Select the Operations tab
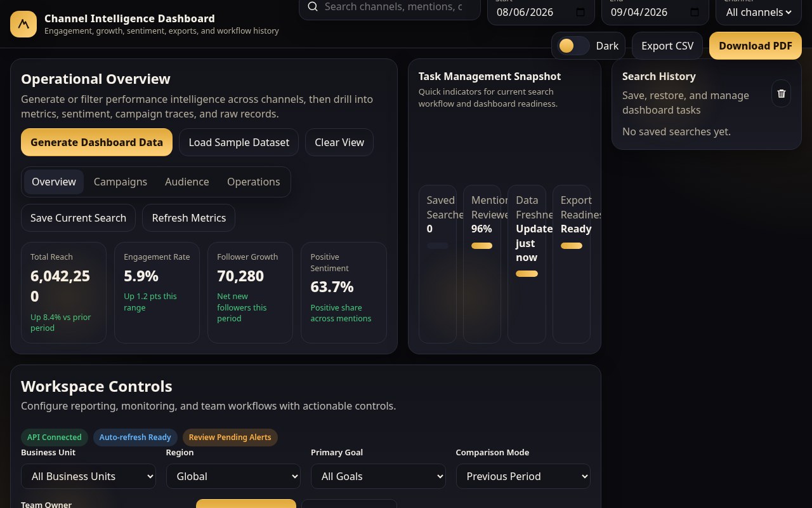Viewport: 812px width, 508px height. point(254,182)
